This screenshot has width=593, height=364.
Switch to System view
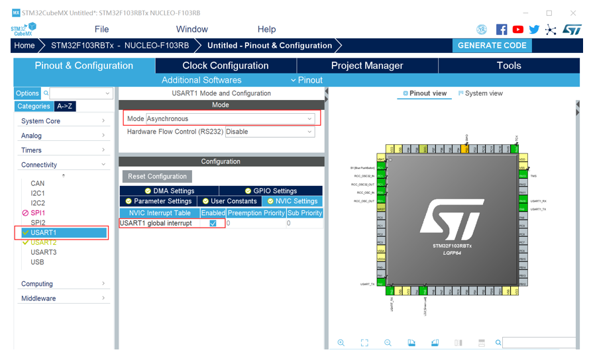coord(480,93)
